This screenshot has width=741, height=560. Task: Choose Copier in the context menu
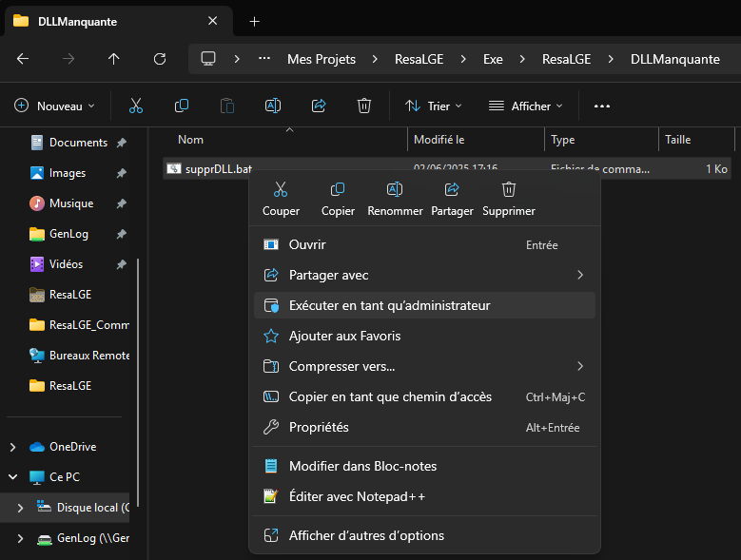click(x=338, y=199)
